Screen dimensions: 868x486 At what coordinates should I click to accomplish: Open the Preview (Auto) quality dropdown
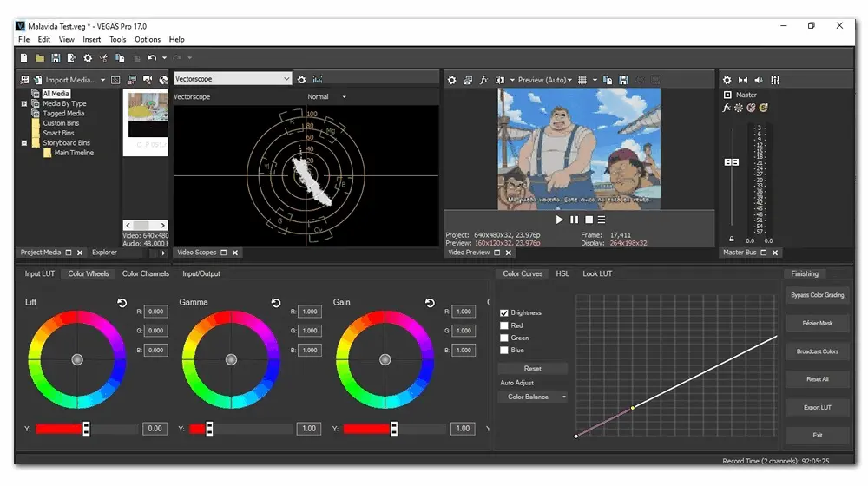[545, 80]
